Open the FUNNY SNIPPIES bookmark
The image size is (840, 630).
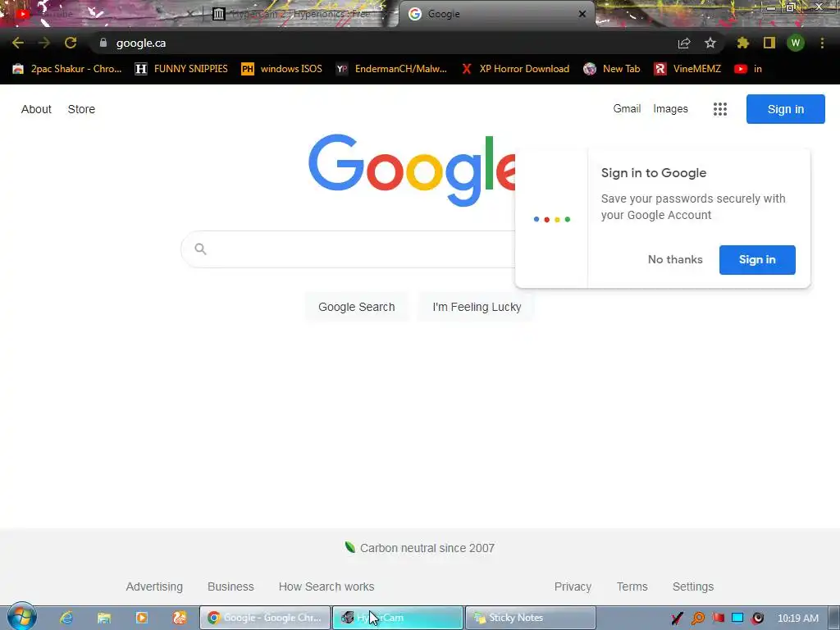click(x=181, y=69)
